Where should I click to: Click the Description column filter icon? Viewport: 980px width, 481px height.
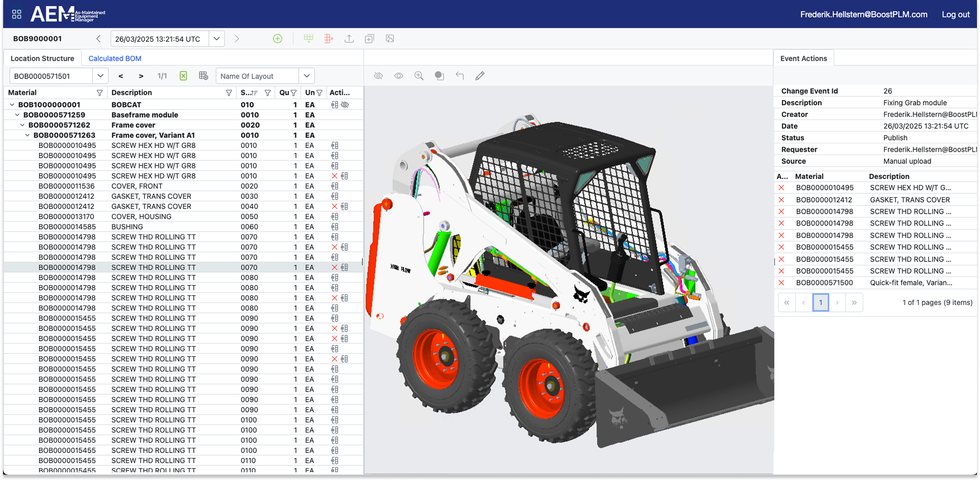pyautogui.click(x=229, y=93)
